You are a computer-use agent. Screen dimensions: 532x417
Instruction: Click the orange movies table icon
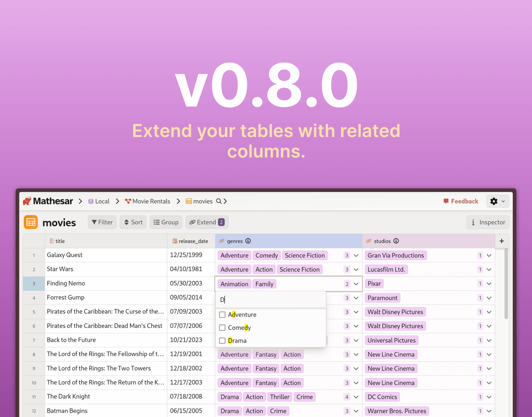[31, 222]
